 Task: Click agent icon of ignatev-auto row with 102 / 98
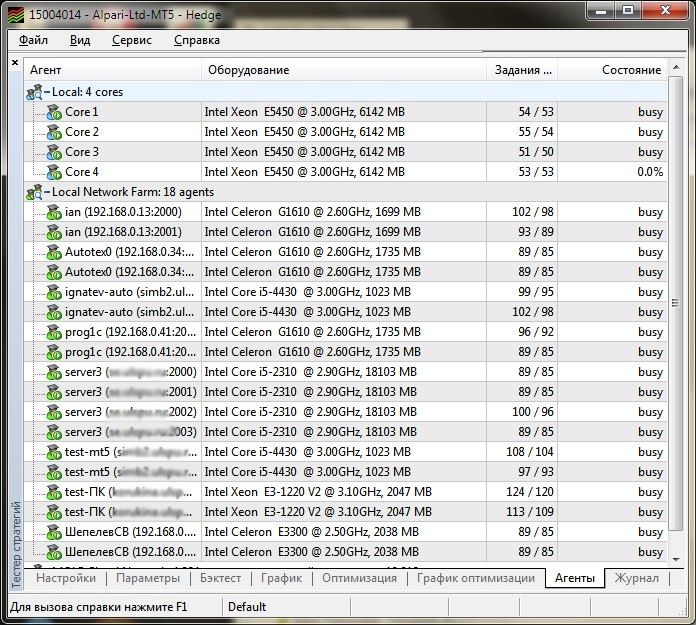pos(54,312)
